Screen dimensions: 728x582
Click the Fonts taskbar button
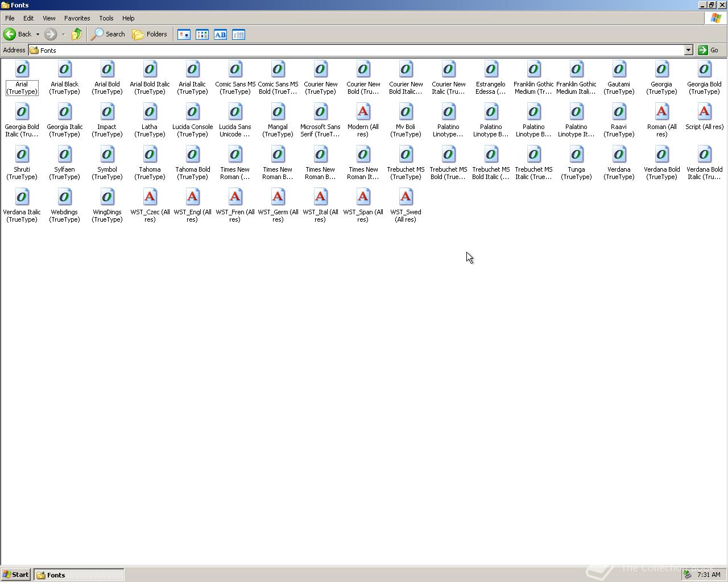79,575
